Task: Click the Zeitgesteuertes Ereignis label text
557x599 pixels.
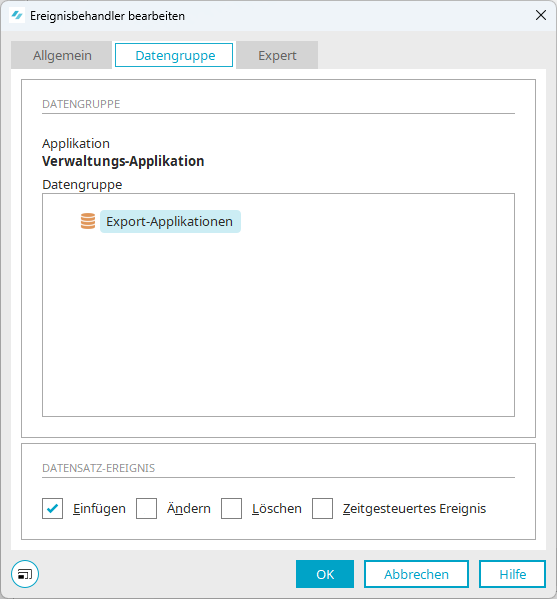Action: point(414,508)
